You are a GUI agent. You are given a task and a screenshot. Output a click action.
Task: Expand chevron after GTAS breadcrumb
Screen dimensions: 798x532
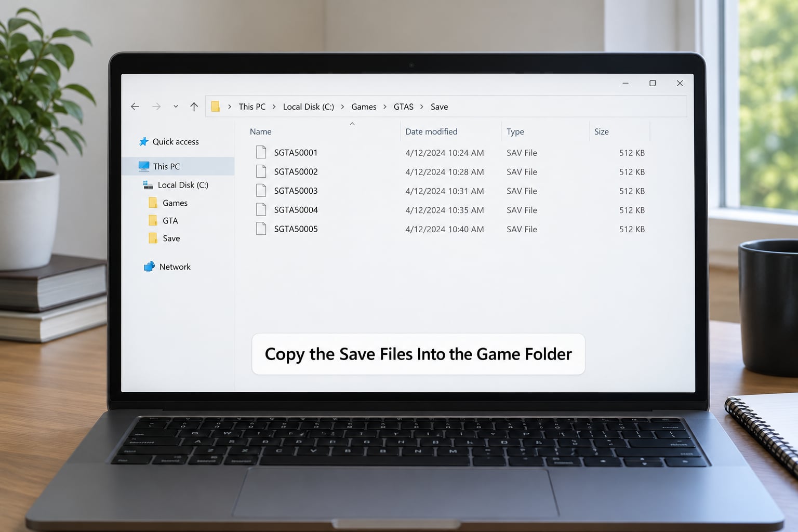click(422, 107)
